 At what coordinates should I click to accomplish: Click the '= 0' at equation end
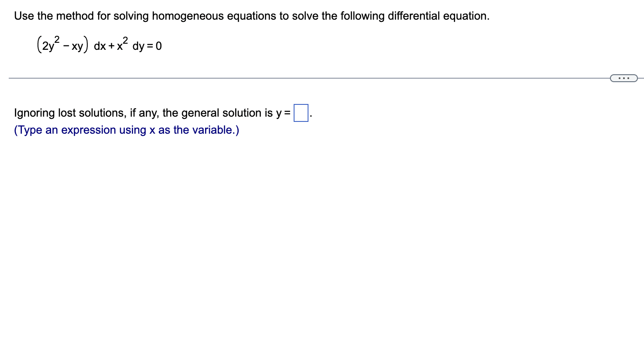pyautogui.click(x=155, y=46)
